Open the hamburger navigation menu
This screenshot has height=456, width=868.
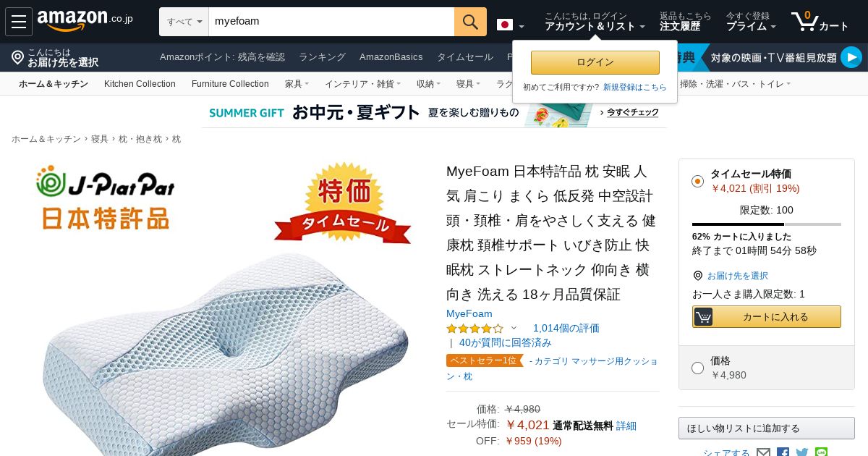[x=19, y=22]
